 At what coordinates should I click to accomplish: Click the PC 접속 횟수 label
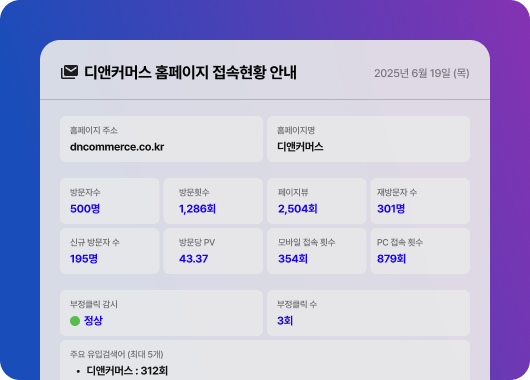click(400, 242)
